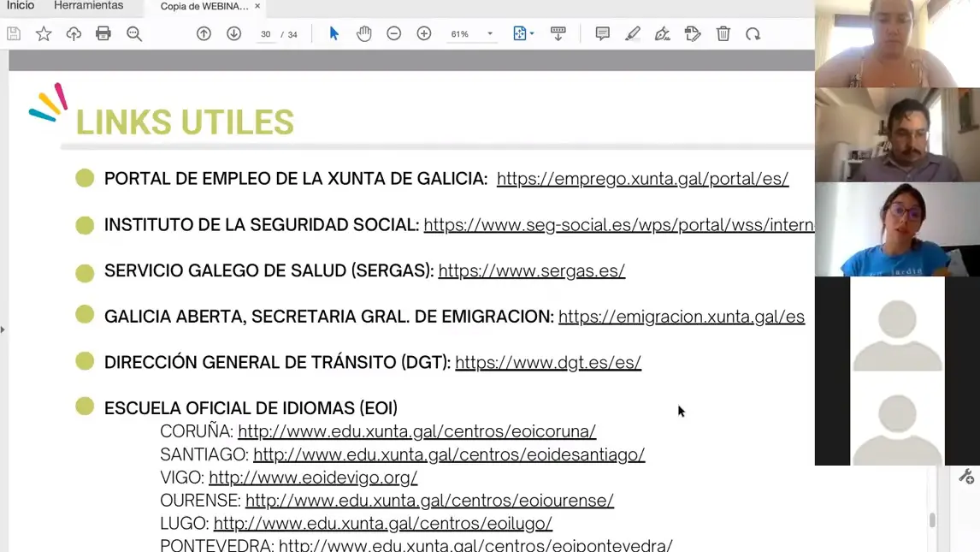
Task: Open the Lugo eoilugo link
Action: click(x=382, y=523)
